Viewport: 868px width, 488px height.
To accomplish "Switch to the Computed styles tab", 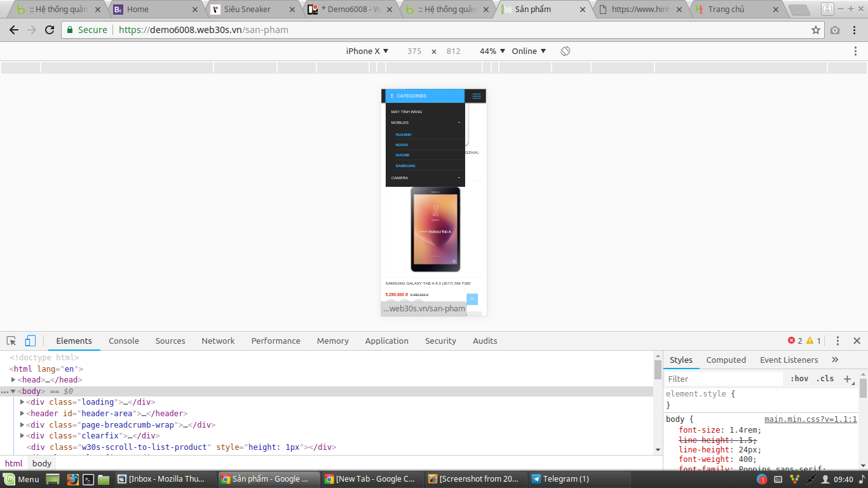I will (x=726, y=360).
